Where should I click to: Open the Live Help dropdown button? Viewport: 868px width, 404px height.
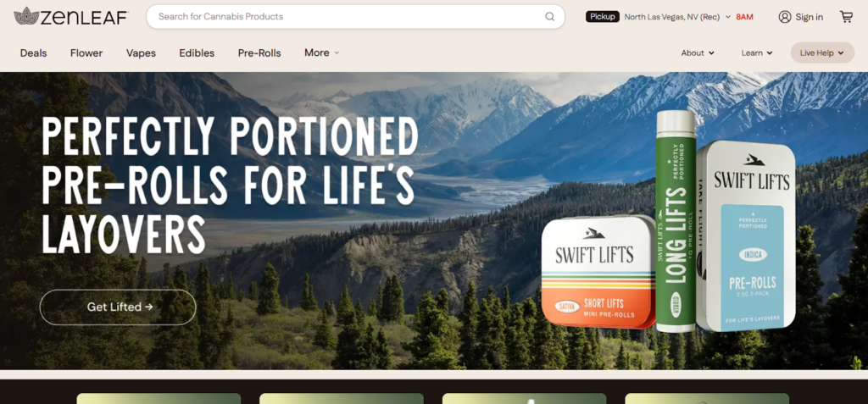pyautogui.click(x=822, y=53)
